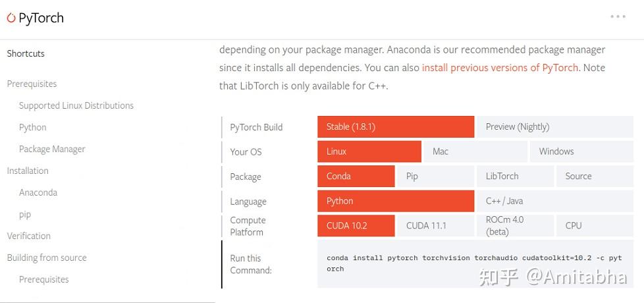Open the three-dot more menu

[x=618, y=17]
